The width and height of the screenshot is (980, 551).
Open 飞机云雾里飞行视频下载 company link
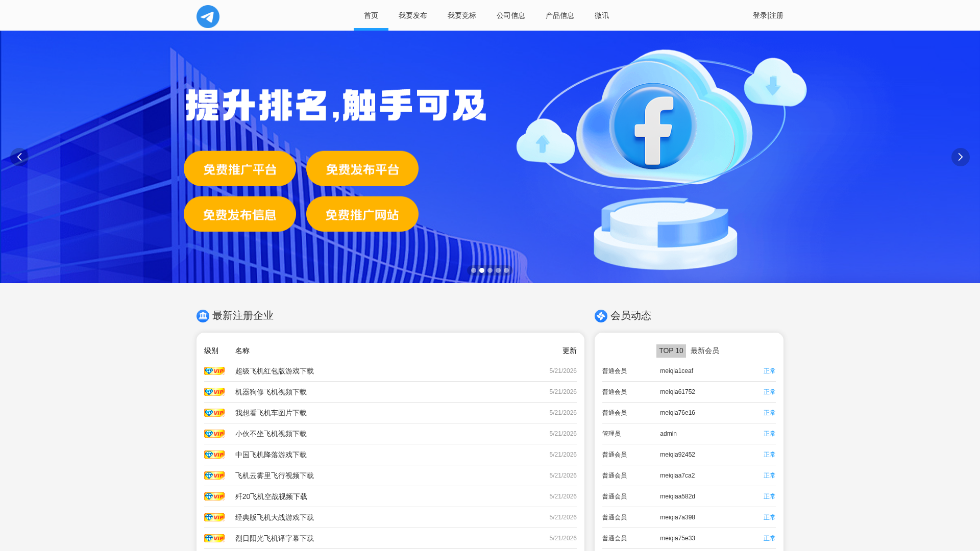coord(275,475)
